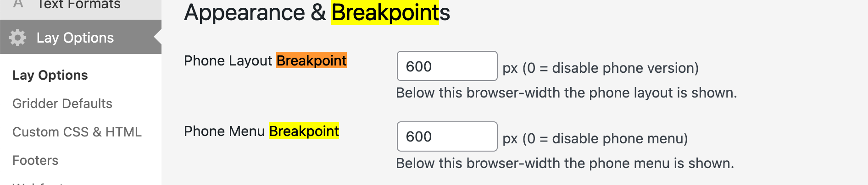Click the arrow notch beside Lay Options
The image size is (868, 185).
click(158, 37)
